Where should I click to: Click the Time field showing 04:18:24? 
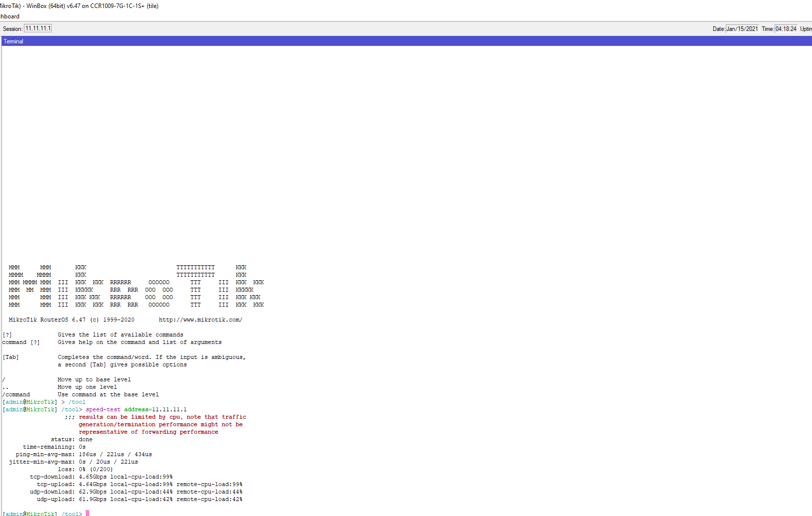tap(786, 29)
